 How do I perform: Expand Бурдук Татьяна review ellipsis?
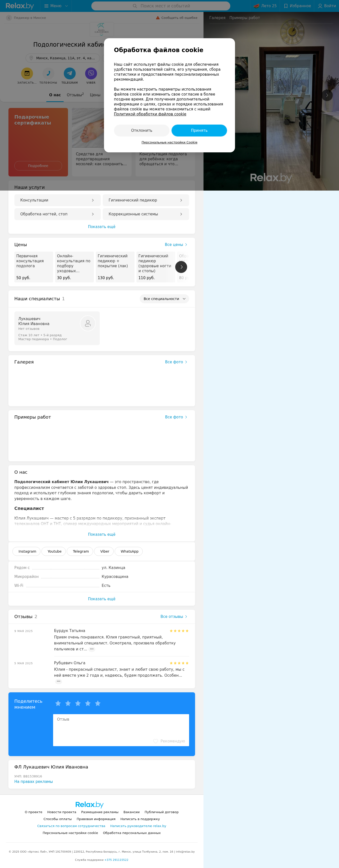[92, 649]
